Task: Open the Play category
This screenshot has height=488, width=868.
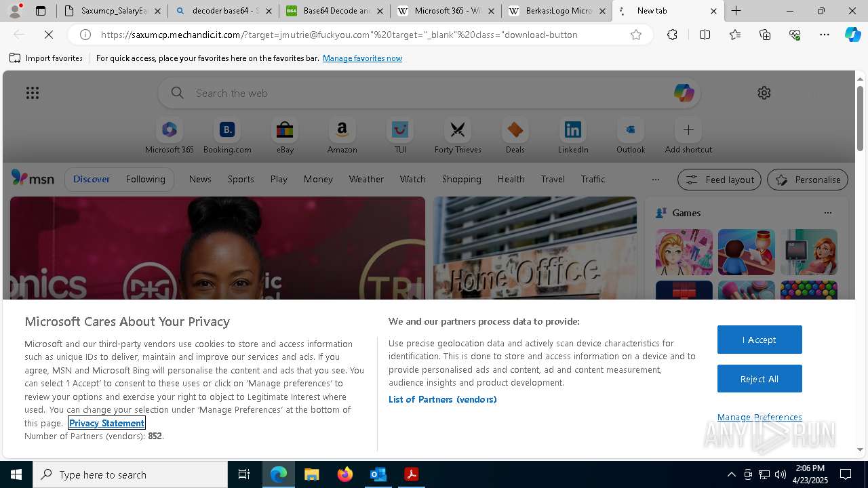Action: pos(279,179)
